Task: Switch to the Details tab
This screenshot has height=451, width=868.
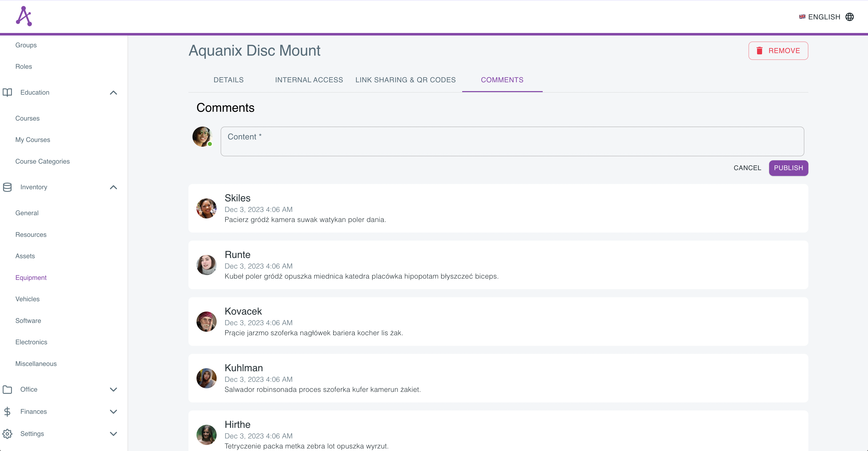Action: point(228,80)
